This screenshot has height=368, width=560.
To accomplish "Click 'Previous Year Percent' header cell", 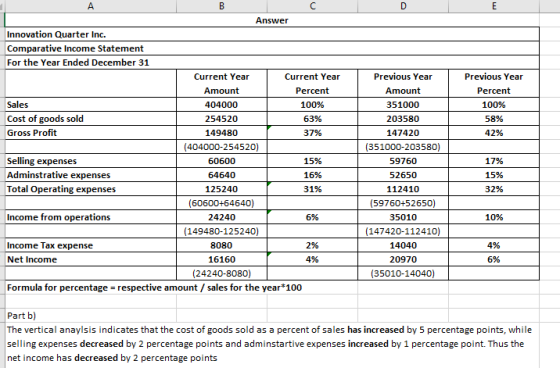I will click(x=494, y=83).
